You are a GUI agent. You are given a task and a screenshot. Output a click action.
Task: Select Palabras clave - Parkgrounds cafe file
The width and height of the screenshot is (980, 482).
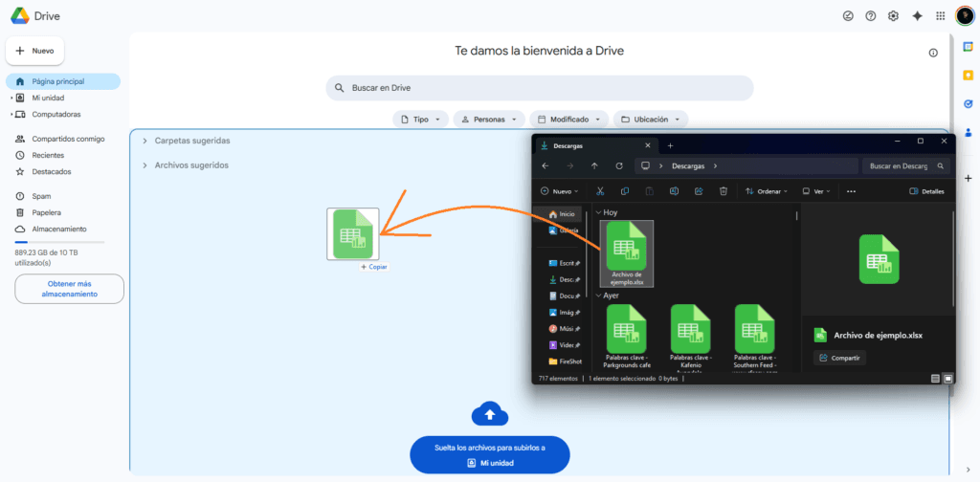pyautogui.click(x=626, y=336)
